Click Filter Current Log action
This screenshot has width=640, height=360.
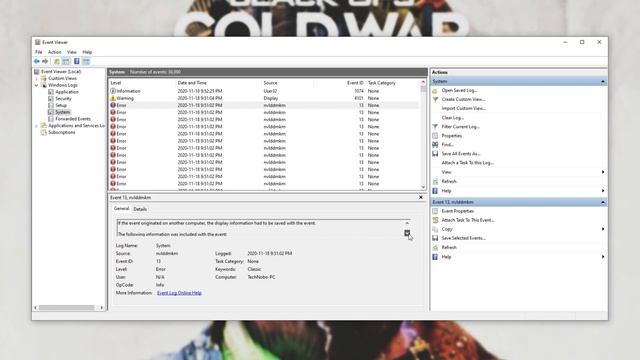460,127
